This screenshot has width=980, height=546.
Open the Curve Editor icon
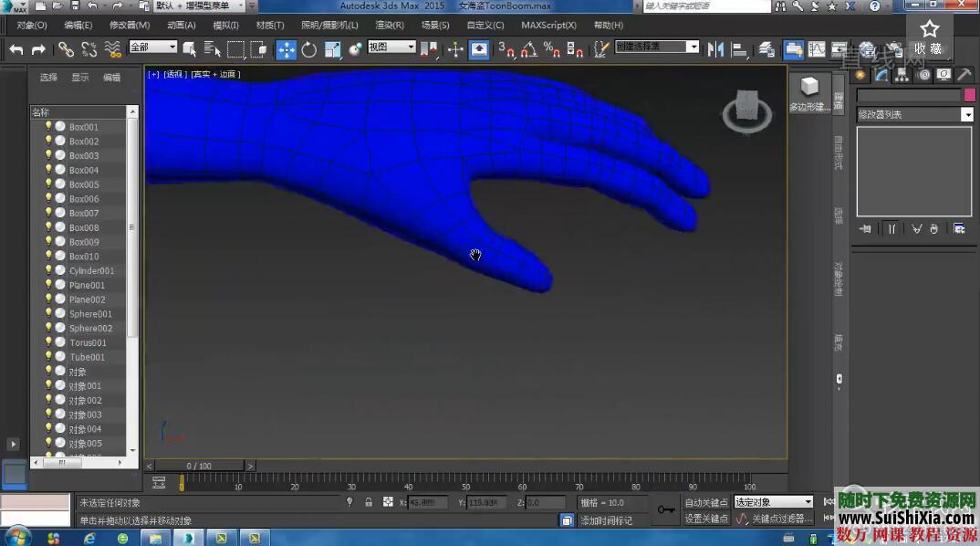tap(817, 49)
